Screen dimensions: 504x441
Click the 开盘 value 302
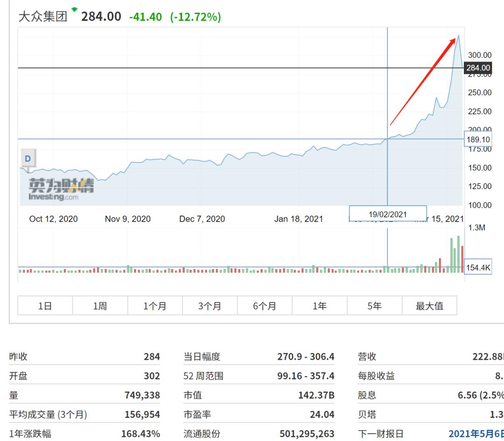pos(152,376)
